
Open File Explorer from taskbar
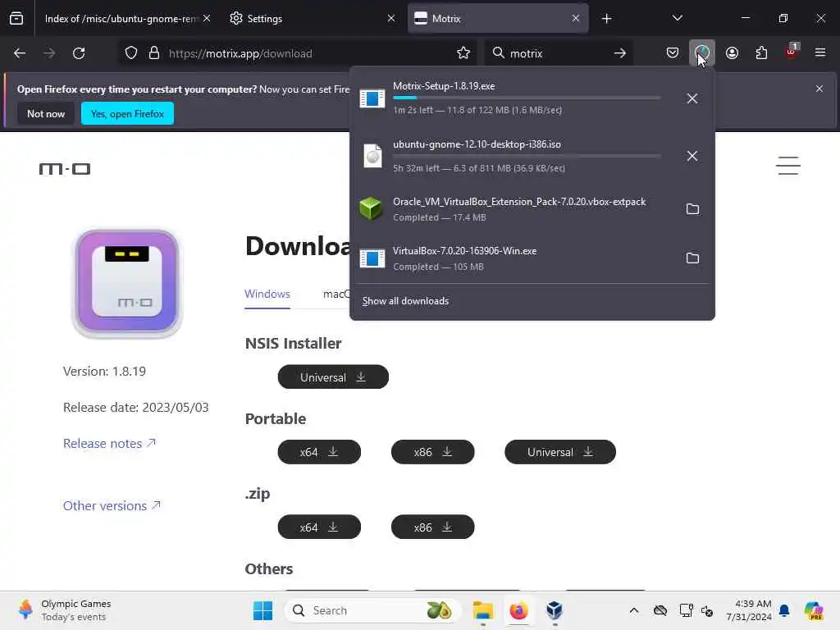(x=482, y=610)
